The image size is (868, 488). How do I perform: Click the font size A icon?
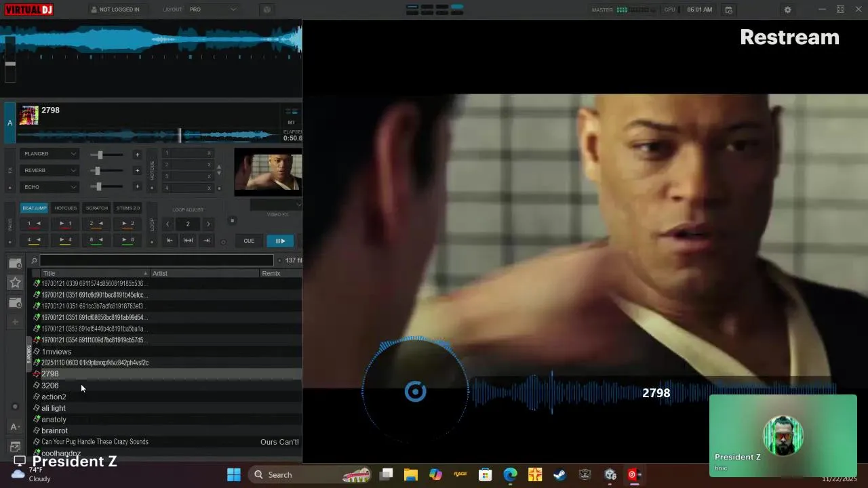tap(15, 426)
